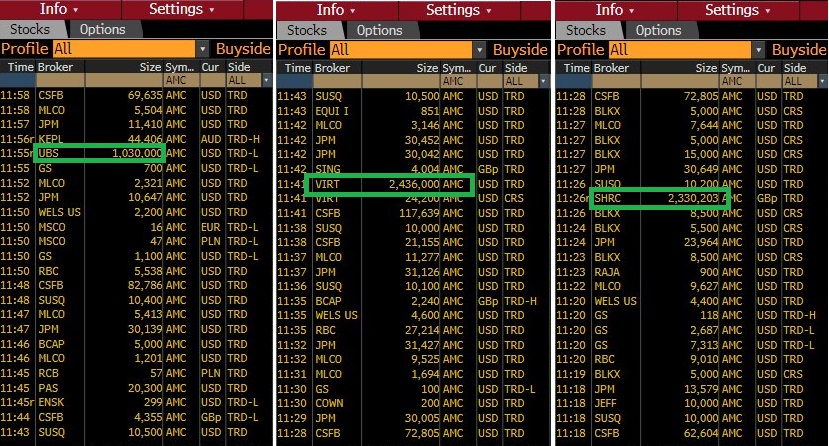The image size is (829, 446).
Task: Click Buyside in the middle panel
Action: [x=520, y=50]
